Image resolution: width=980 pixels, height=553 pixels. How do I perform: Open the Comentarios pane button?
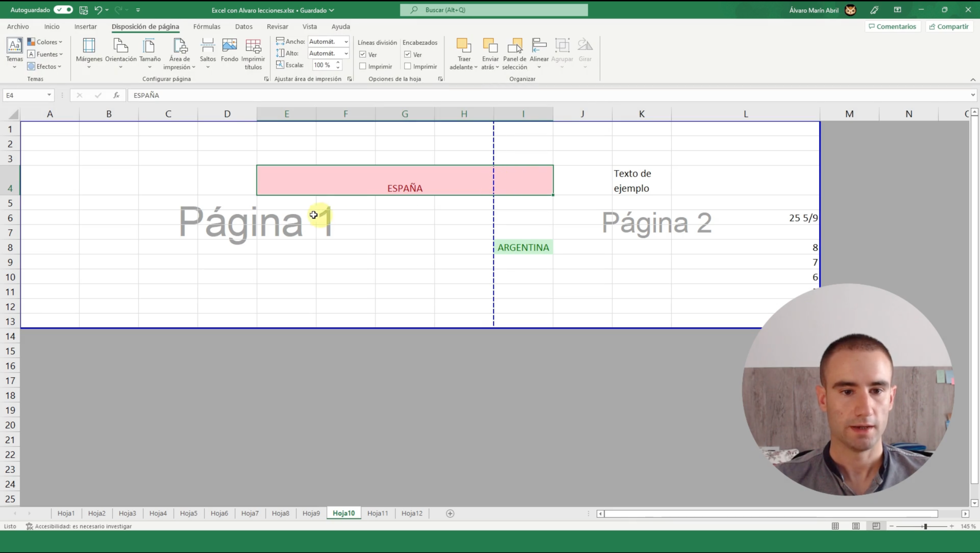click(x=892, y=26)
